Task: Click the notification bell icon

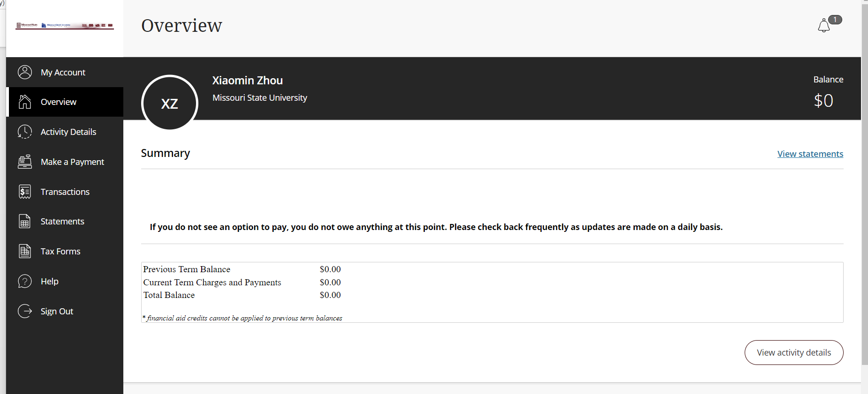Action: [x=824, y=26]
